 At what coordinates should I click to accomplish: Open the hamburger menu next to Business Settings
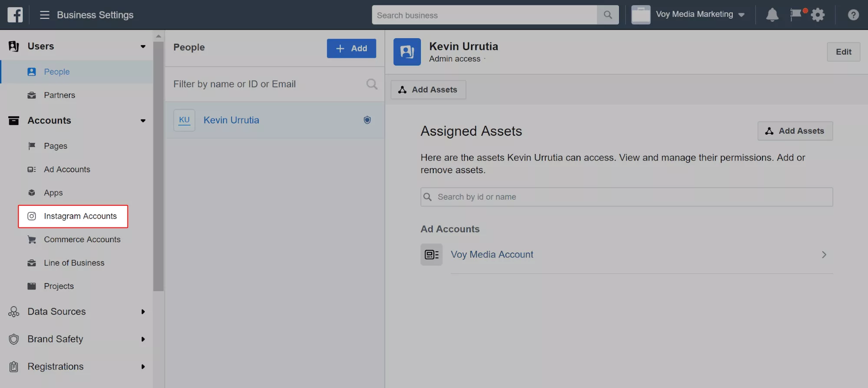(x=44, y=15)
